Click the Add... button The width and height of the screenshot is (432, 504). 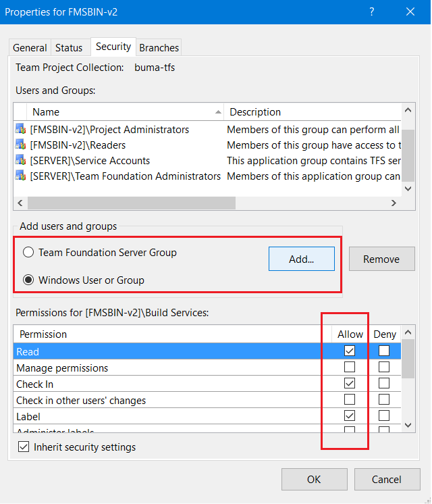(x=301, y=259)
